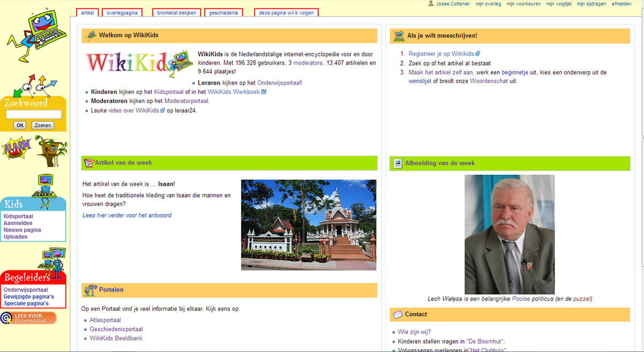Viewport: 644px width, 352px height.
Task: Click the WikiKids computer mascot logo
Action: [37, 35]
